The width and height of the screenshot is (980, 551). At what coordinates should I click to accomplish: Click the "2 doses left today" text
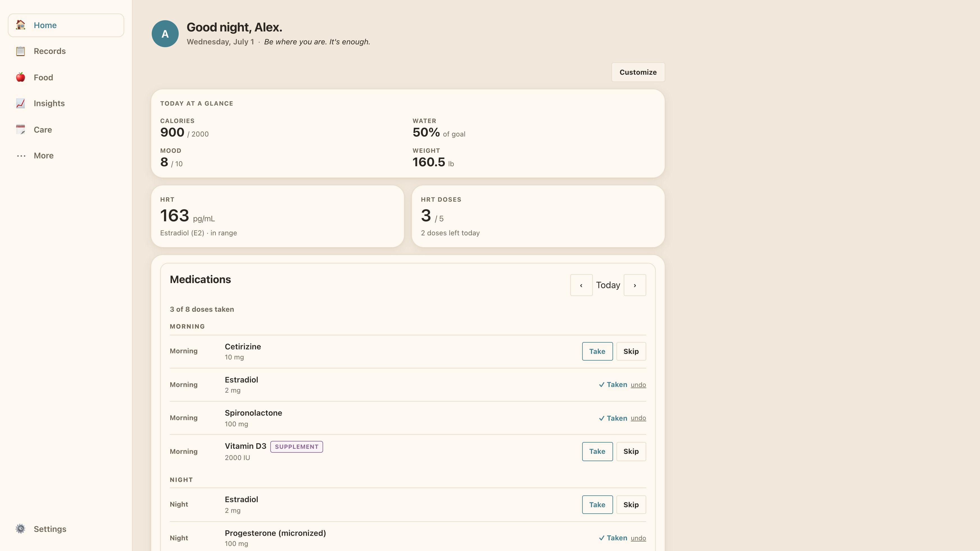point(450,233)
